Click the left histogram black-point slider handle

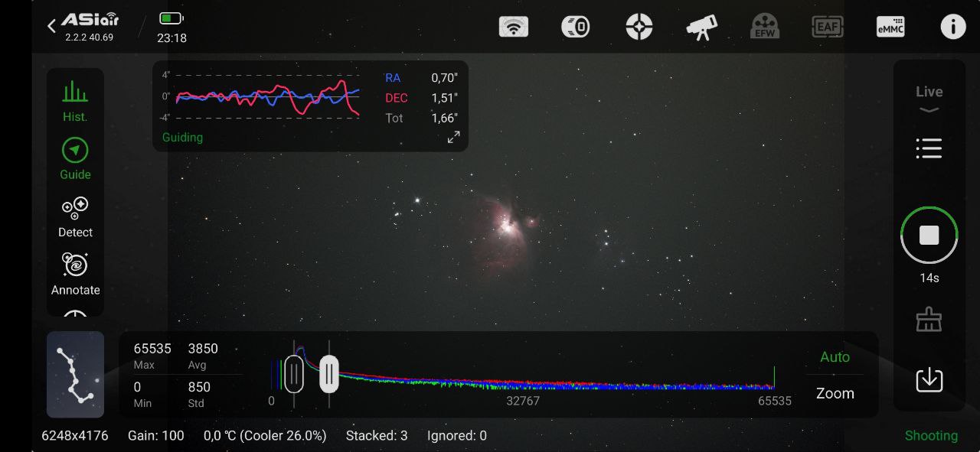[x=294, y=374]
